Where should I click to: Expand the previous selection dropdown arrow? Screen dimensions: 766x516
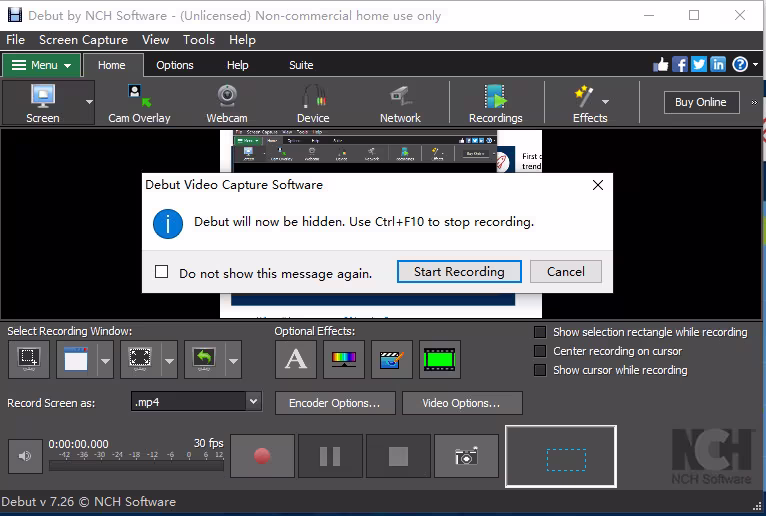[233, 360]
